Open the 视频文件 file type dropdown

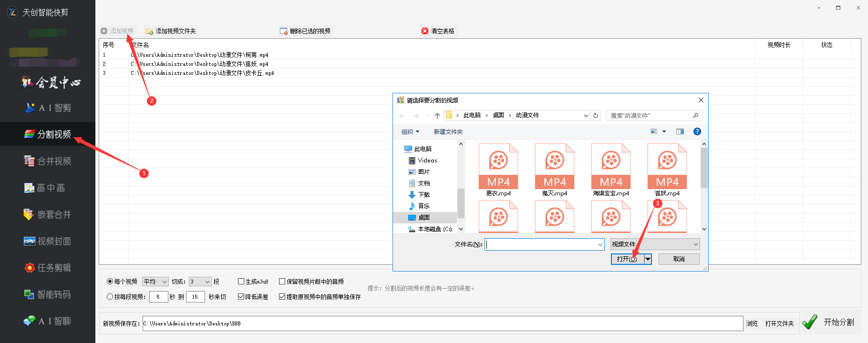point(655,244)
